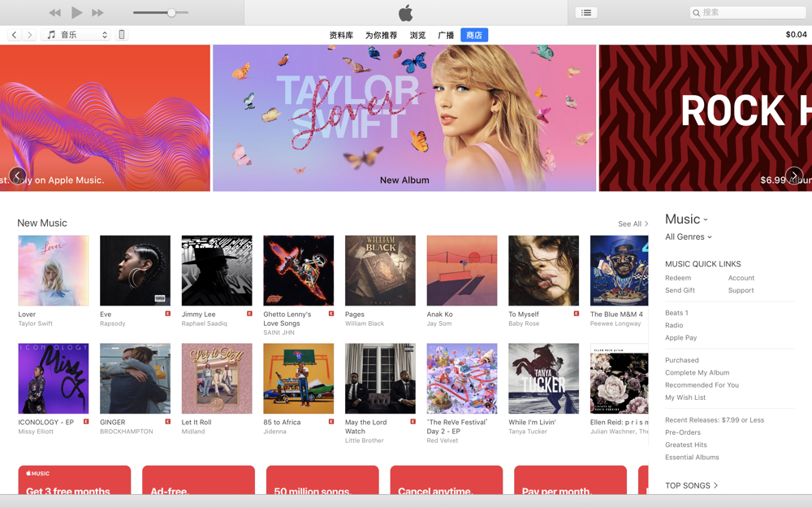The height and width of the screenshot is (508, 812).
Task: Open the Lover album thumbnail by Taylor Swift
Action: pos(54,271)
